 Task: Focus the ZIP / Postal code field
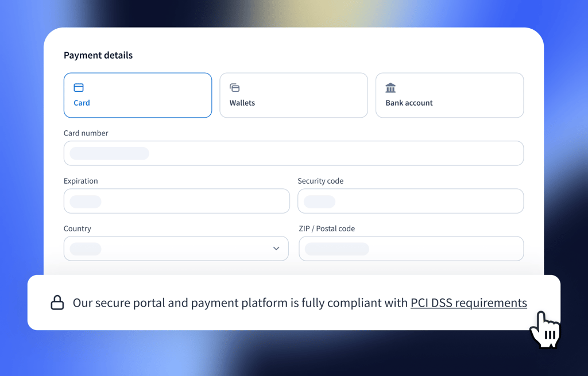point(411,249)
